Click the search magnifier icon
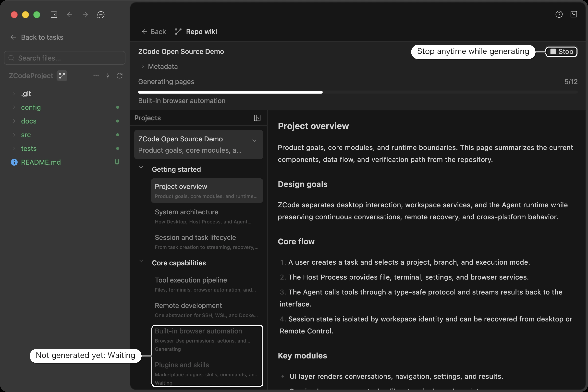Image resolution: width=588 pixels, height=392 pixels. (x=11, y=58)
